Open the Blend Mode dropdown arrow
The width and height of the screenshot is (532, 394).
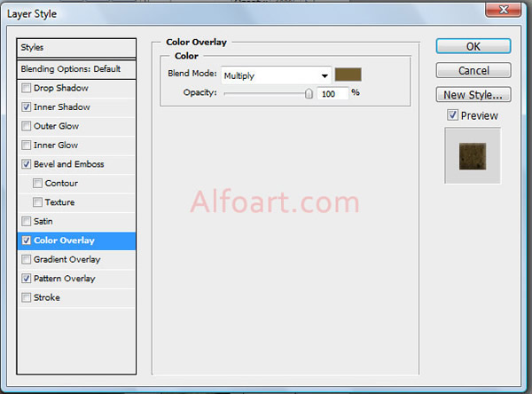point(325,76)
